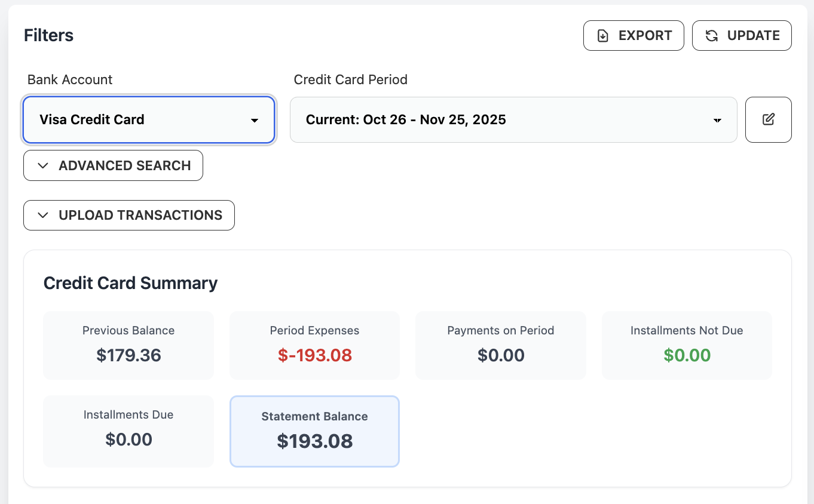Select the Payments on Period card

pos(500,345)
